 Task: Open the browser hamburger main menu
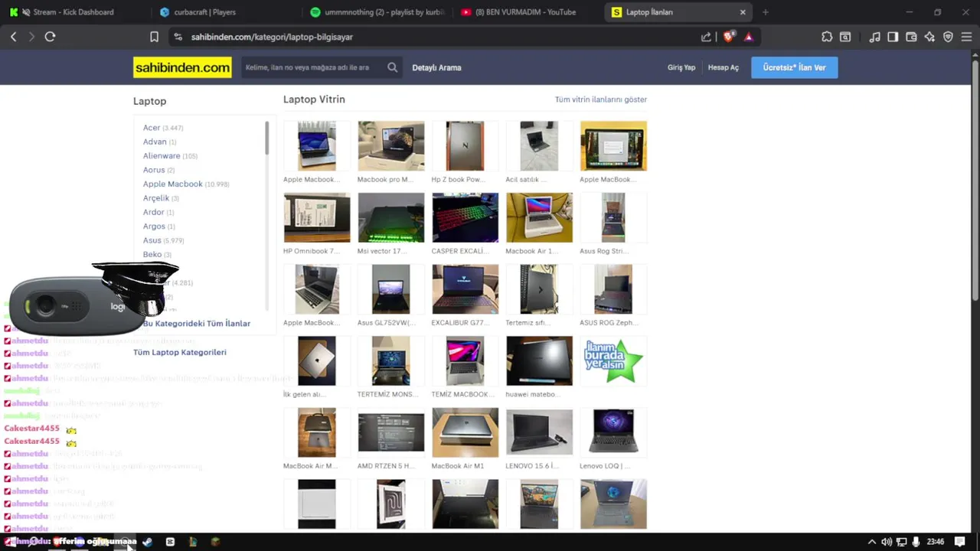click(967, 37)
